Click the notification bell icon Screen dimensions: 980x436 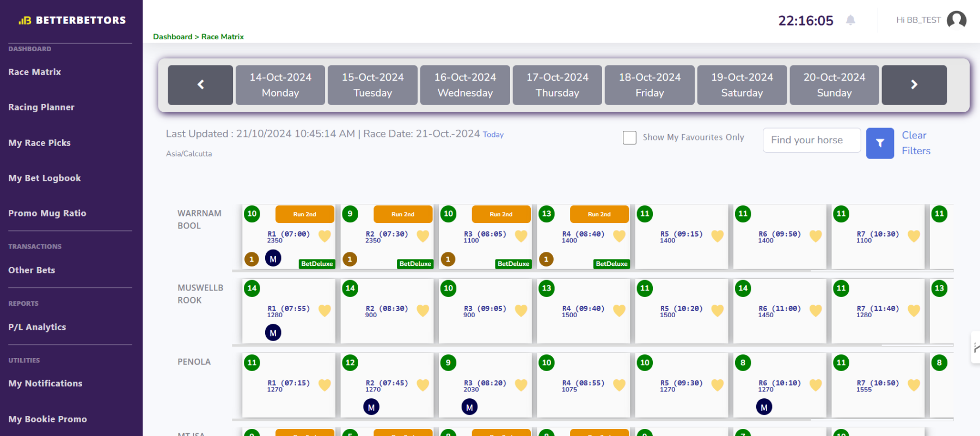tap(850, 20)
